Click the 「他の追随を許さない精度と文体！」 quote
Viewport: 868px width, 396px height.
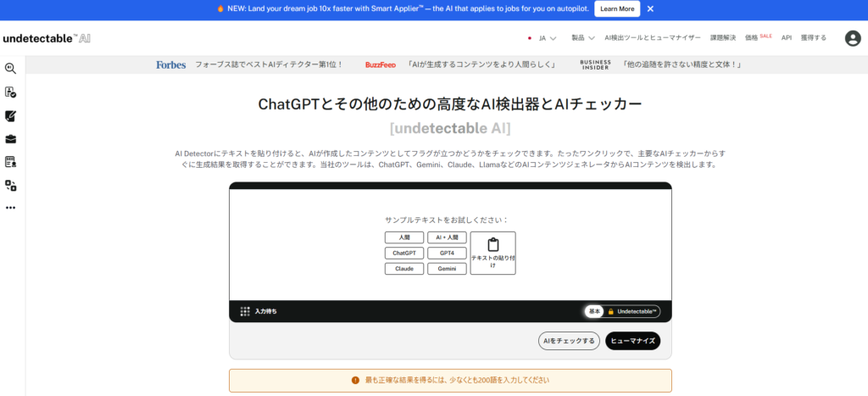tap(681, 64)
